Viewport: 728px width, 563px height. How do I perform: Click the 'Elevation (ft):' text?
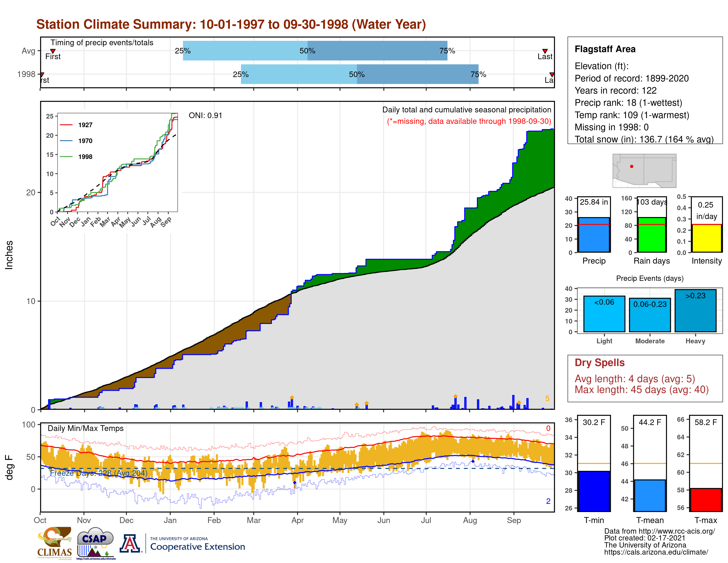602,66
